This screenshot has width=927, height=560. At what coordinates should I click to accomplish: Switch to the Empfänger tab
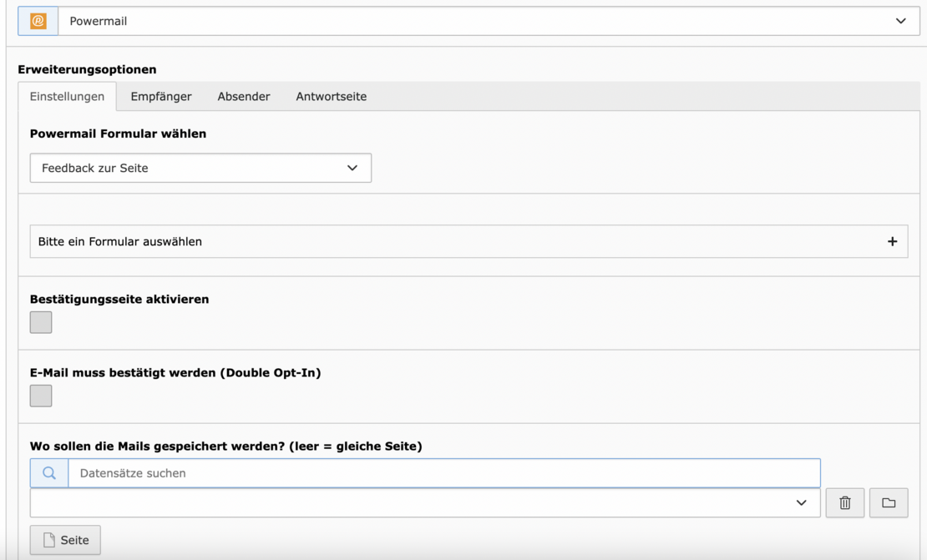point(161,97)
